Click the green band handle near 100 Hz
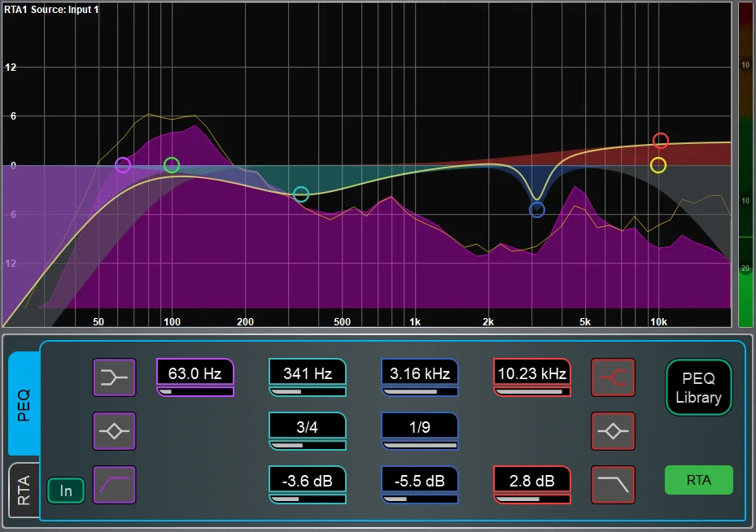 (172, 165)
